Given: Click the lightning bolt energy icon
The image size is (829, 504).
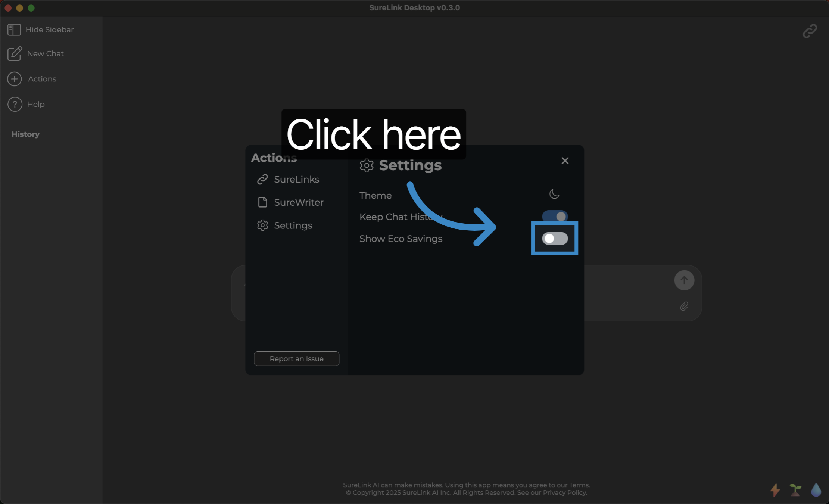Looking at the screenshot, I should 775,490.
